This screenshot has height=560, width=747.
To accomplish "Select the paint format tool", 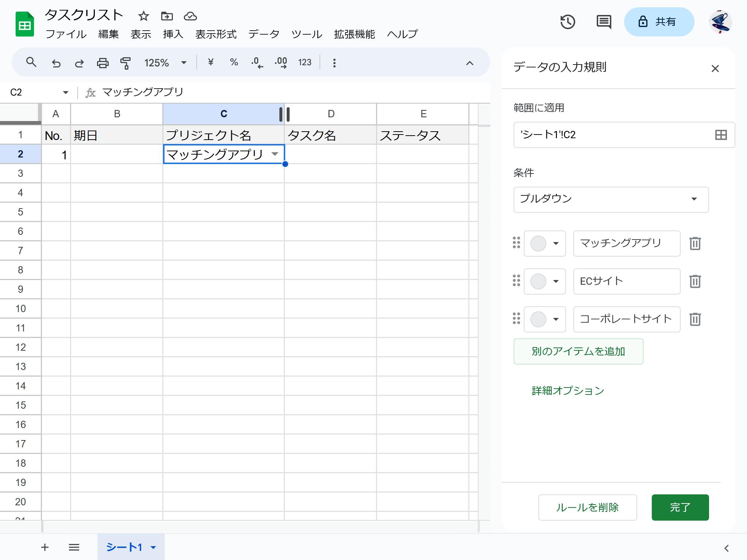I will [125, 63].
